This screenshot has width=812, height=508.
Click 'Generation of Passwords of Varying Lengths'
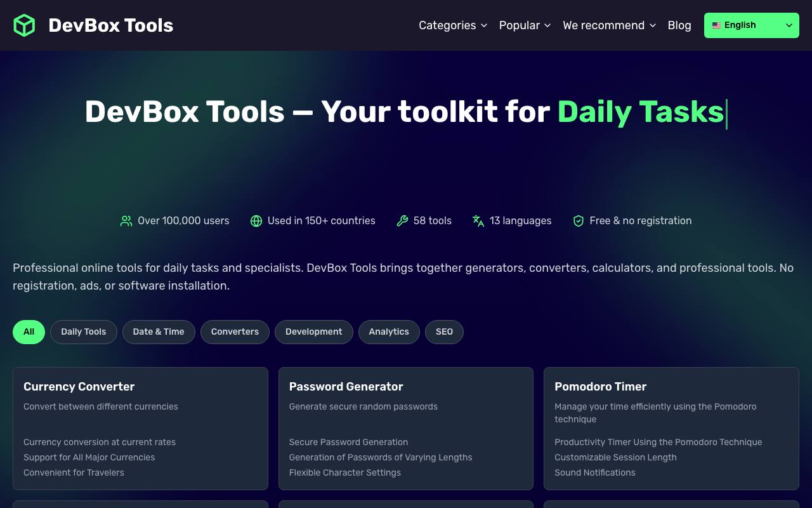click(x=381, y=457)
